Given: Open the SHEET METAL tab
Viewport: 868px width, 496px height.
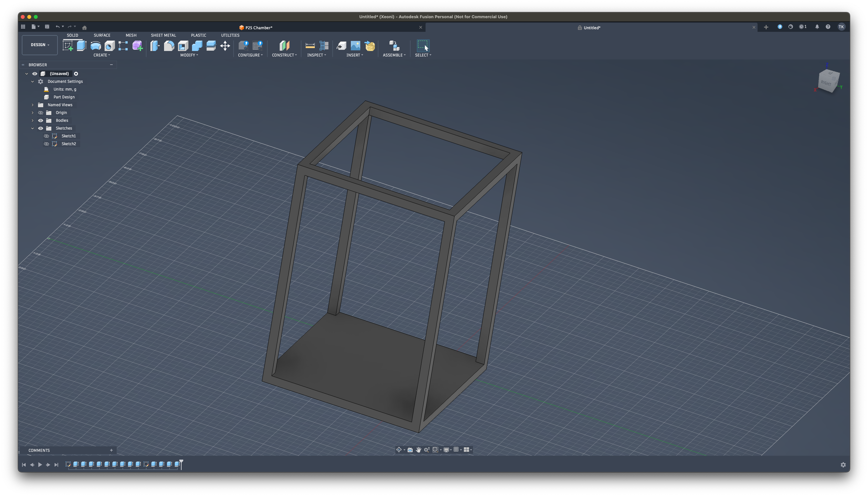Looking at the screenshot, I should tap(163, 35).
